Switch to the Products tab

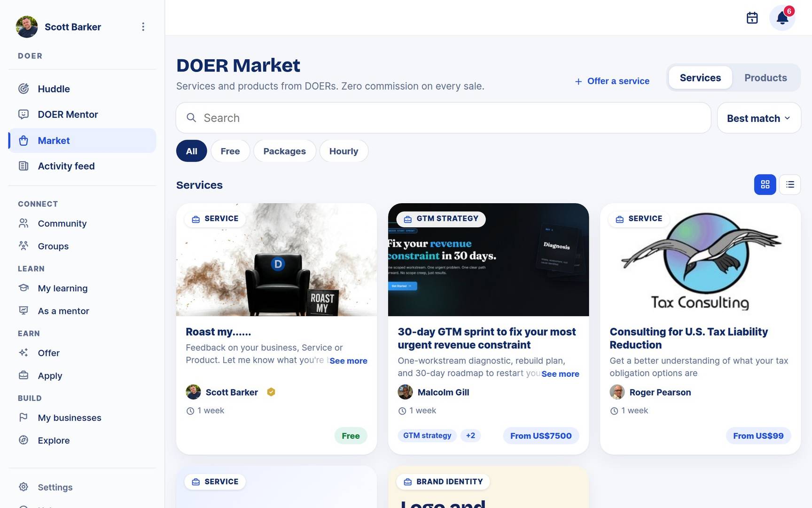coord(765,78)
